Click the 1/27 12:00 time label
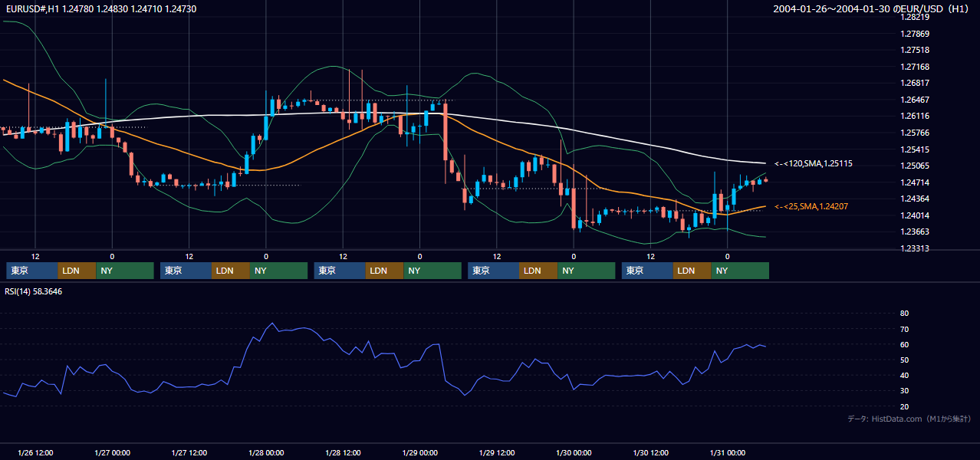The image size is (980, 460). coord(189,453)
